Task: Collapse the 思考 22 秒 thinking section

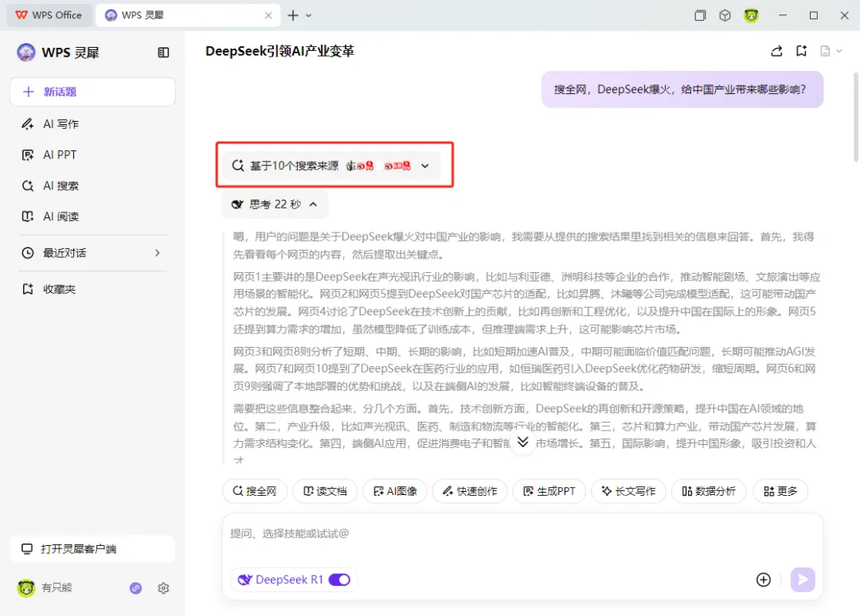Action: pyautogui.click(x=275, y=205)
